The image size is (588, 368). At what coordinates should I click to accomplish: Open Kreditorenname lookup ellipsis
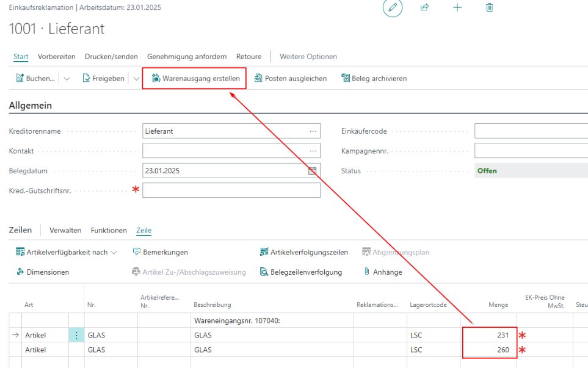click(313, 131)
